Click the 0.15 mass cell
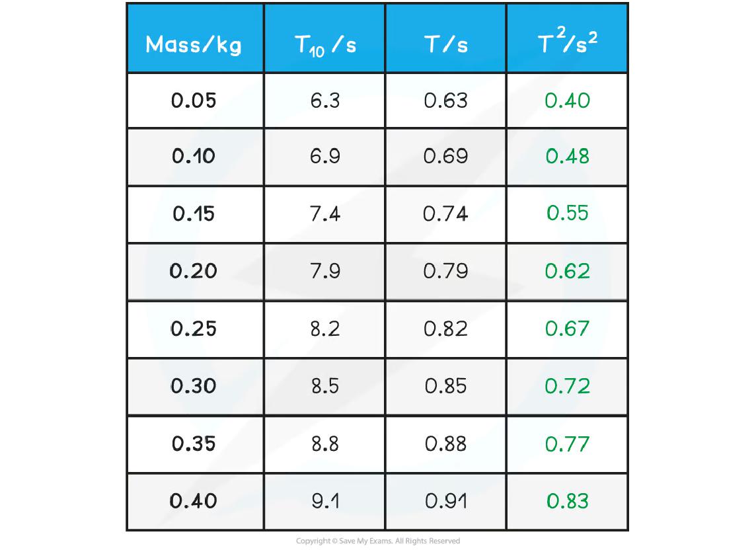 pos(194,214)
